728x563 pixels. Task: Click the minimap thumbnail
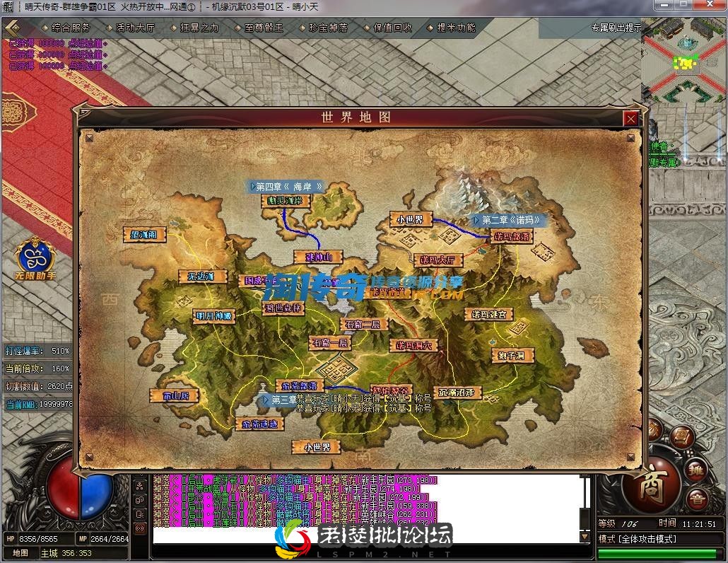pos(683,60)
